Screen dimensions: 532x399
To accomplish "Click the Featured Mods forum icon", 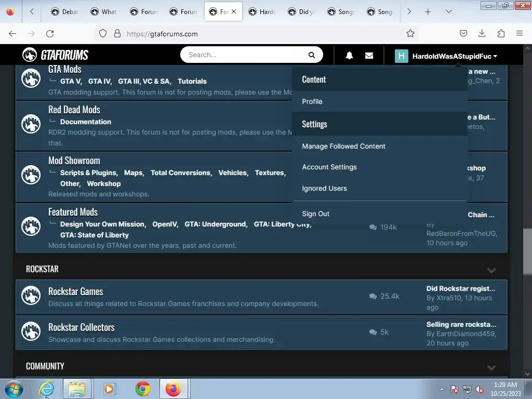I will (x=31, y=227).
